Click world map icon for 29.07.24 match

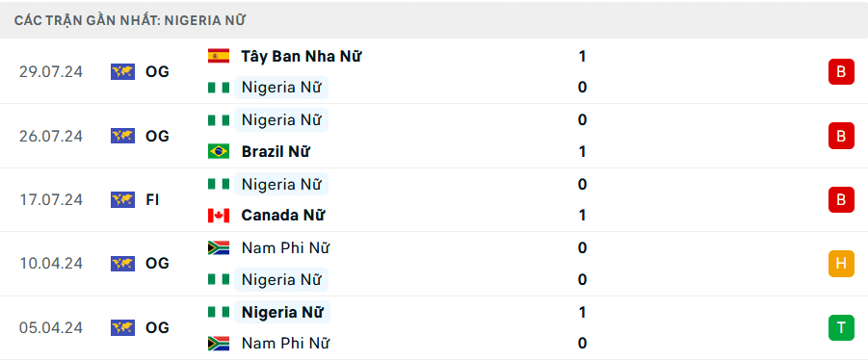(123, 72)
